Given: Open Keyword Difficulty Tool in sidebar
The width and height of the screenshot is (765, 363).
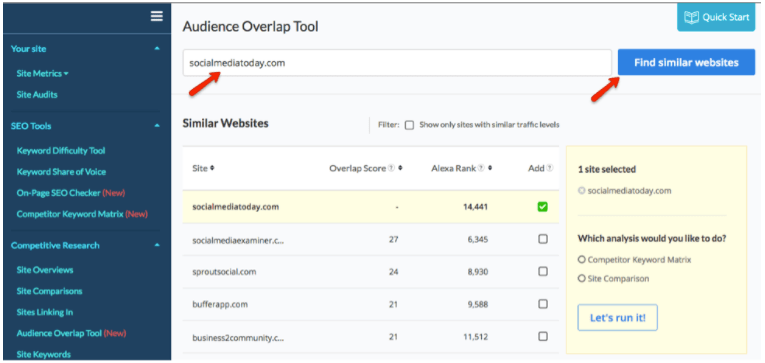Looking at the screenshot, I should pyautogui.click(x=61, y=151).
